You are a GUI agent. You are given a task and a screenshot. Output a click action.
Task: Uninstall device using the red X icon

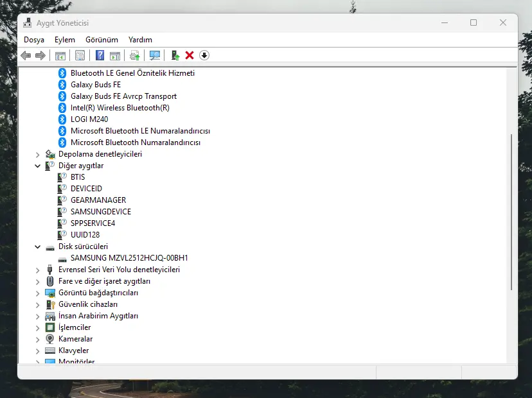click(190, 55)
